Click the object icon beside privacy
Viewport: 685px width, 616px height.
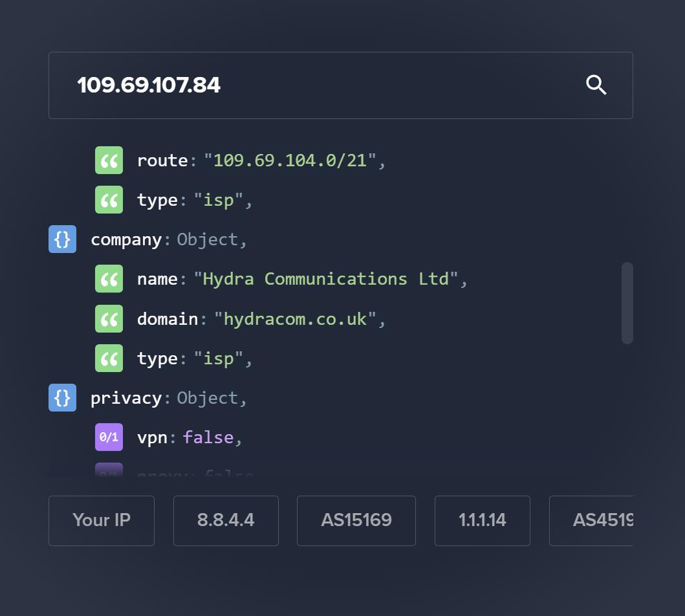tap(63, 397)
